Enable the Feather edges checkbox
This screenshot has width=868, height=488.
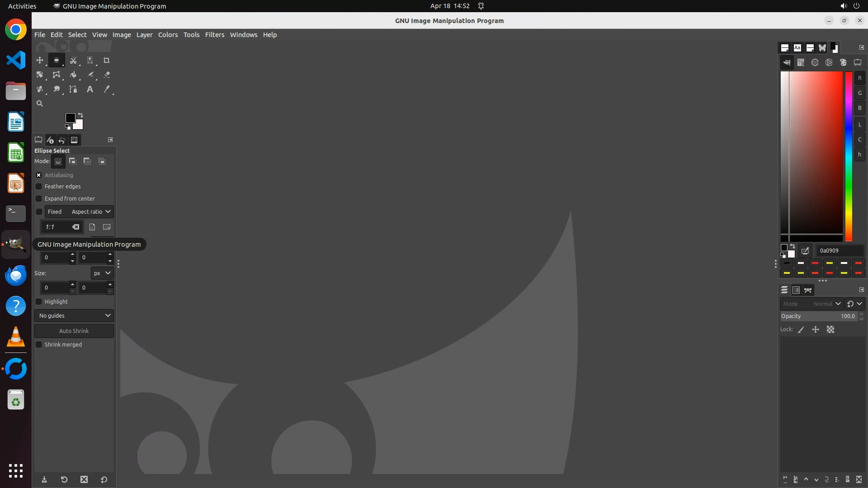(x=39, y=186)
